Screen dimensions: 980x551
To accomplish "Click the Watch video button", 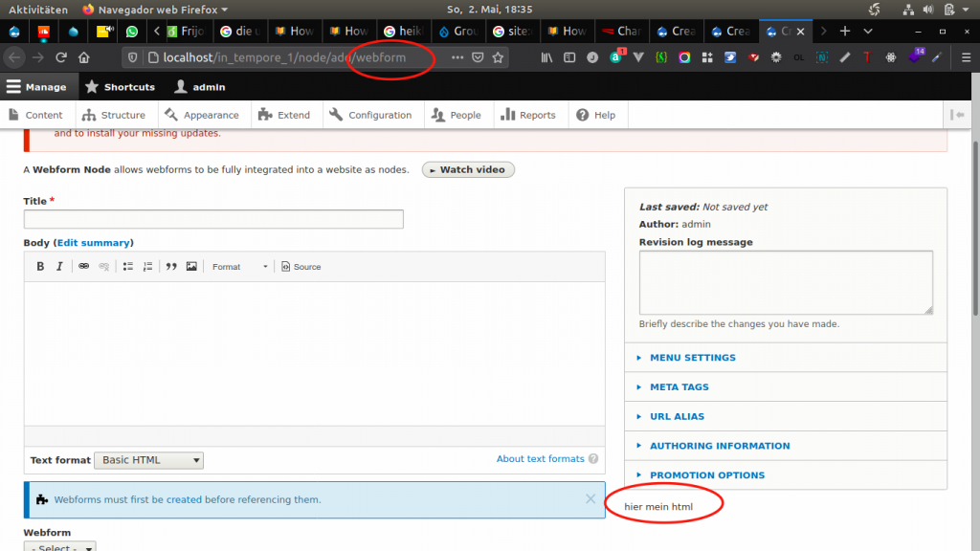I will tap(468, 169).
